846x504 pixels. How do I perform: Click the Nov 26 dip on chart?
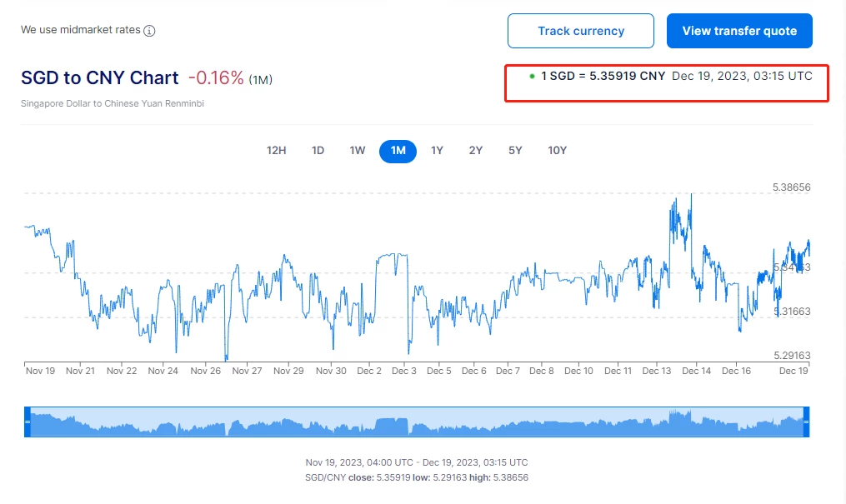pos(226,357)
